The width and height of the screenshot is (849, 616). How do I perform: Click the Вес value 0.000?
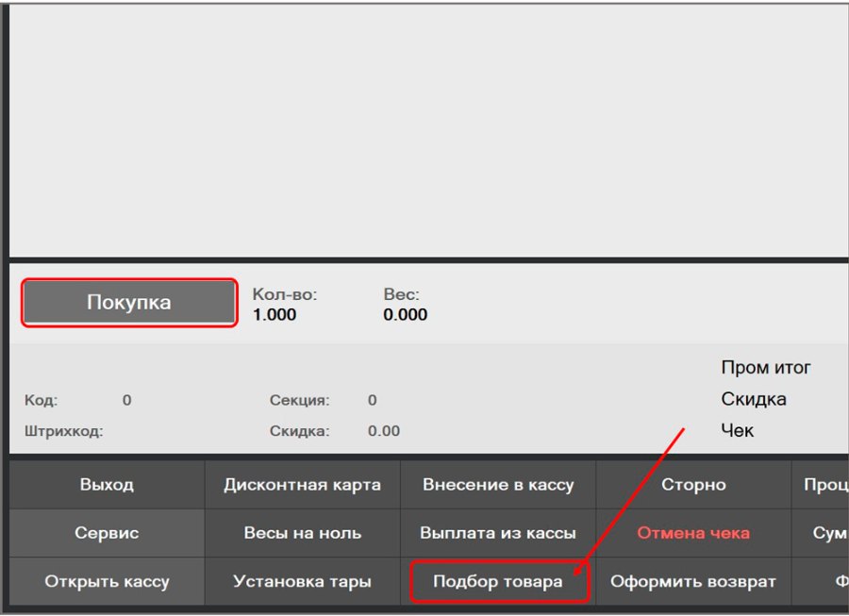click(405, 314)
